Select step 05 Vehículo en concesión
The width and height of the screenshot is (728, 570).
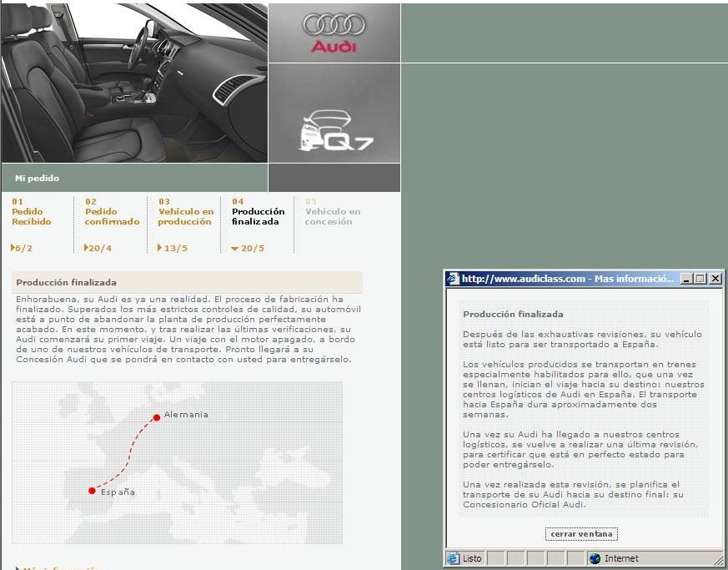[333, 211]
